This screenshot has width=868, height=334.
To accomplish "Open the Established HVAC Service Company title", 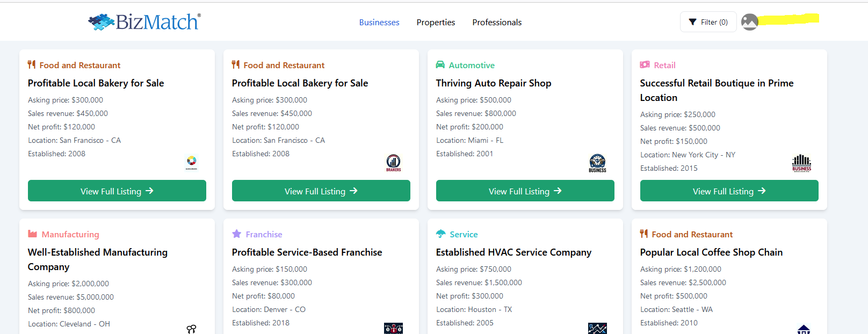I will (x=513, y=252).
